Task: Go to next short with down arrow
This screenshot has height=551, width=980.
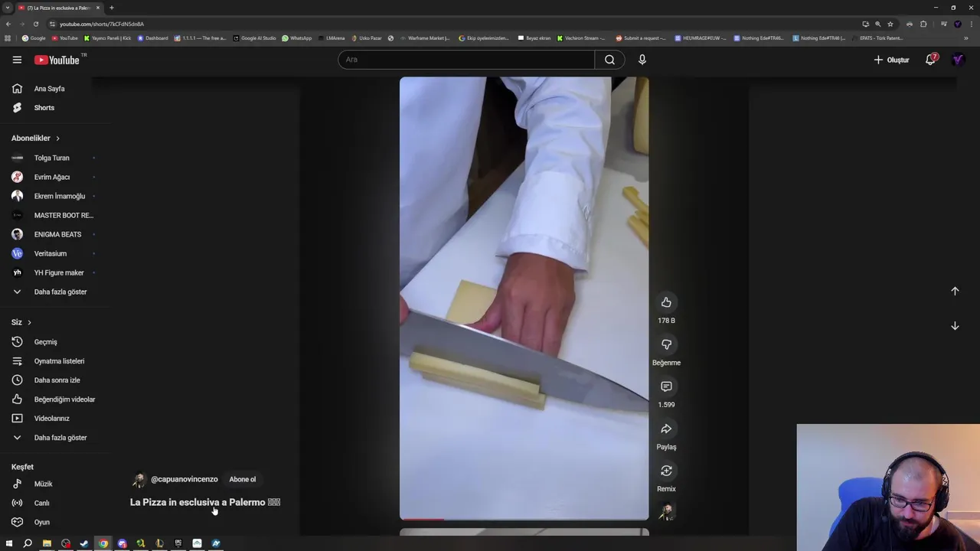Action: (x=955, y=325)
